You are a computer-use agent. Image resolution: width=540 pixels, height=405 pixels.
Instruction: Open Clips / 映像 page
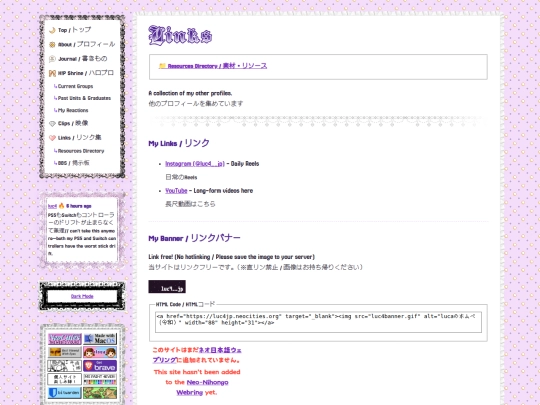tap(73, 123)
